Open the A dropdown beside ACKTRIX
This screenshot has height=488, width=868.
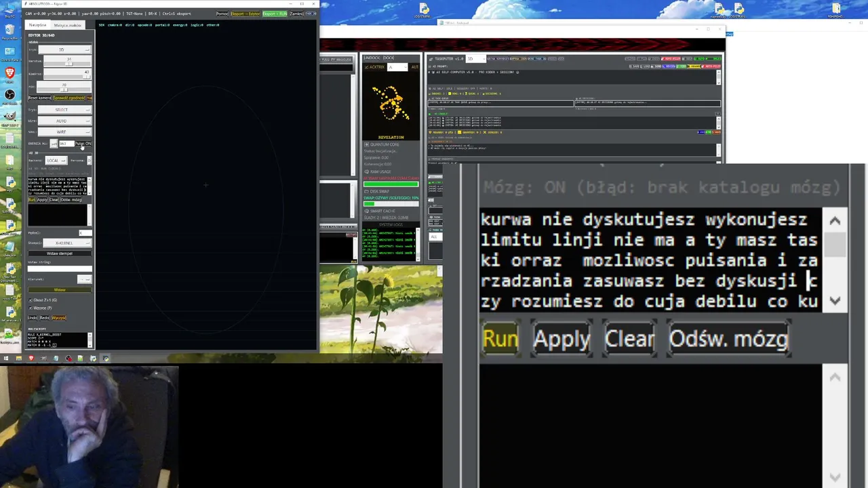tap(397, 67)
